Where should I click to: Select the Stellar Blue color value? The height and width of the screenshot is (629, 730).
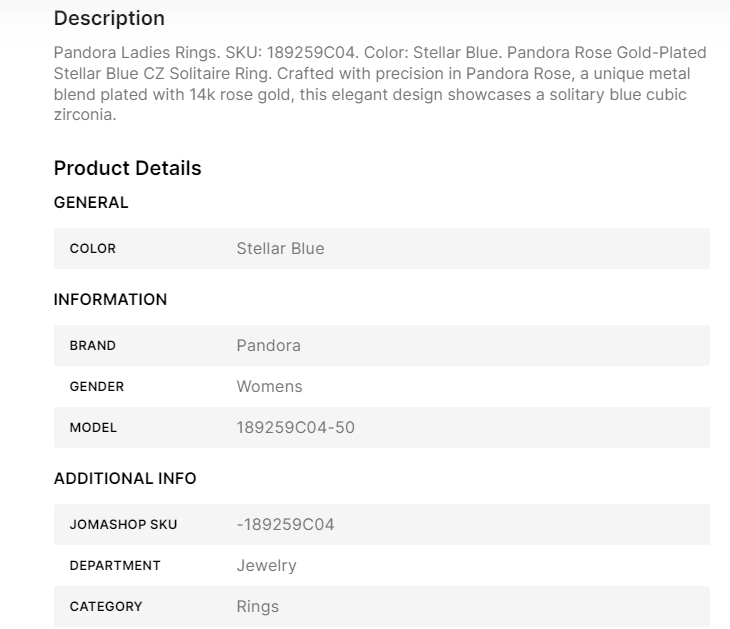pyautogui.click(x=280, y=249)
